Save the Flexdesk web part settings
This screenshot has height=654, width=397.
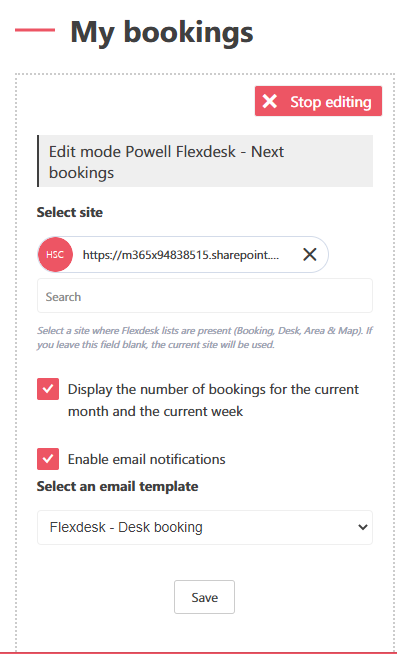coord(204,597)
